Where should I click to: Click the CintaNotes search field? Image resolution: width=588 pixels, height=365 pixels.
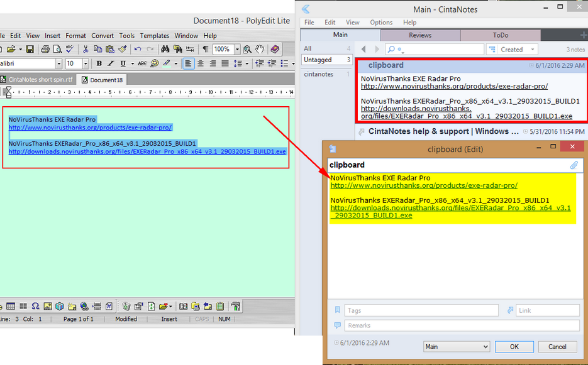(435, 49)
